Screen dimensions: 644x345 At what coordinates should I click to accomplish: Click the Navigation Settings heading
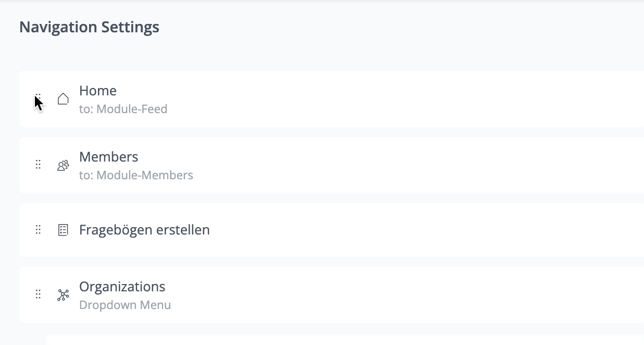click(89, 27)
